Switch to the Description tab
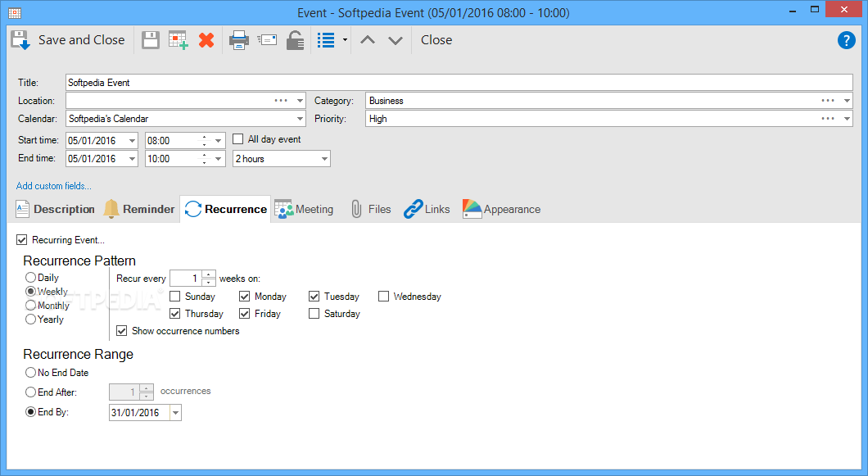868x476 pixels. tap(56, 209)
